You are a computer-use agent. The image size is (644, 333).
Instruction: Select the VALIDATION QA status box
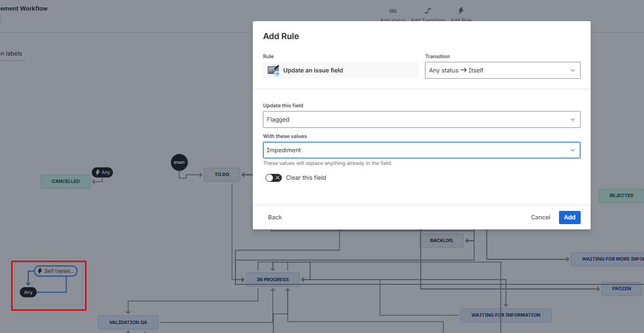click(x=128, y=322)
